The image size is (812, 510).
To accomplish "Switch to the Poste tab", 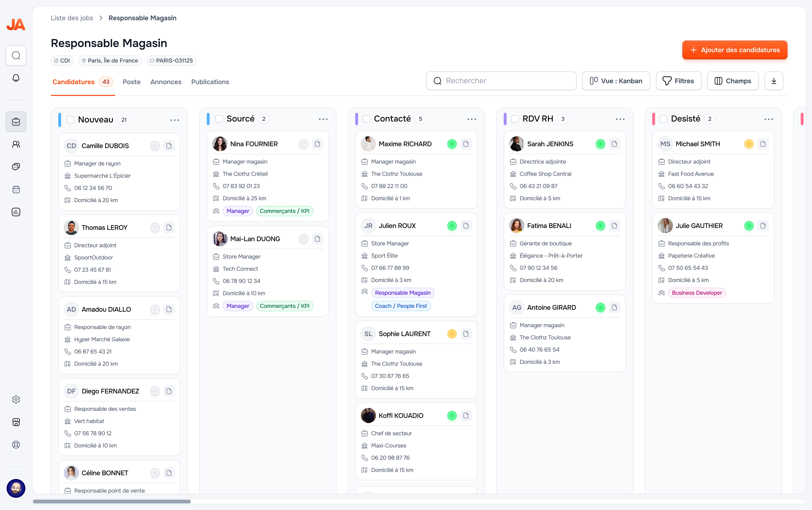I will (x=132, y=82).
